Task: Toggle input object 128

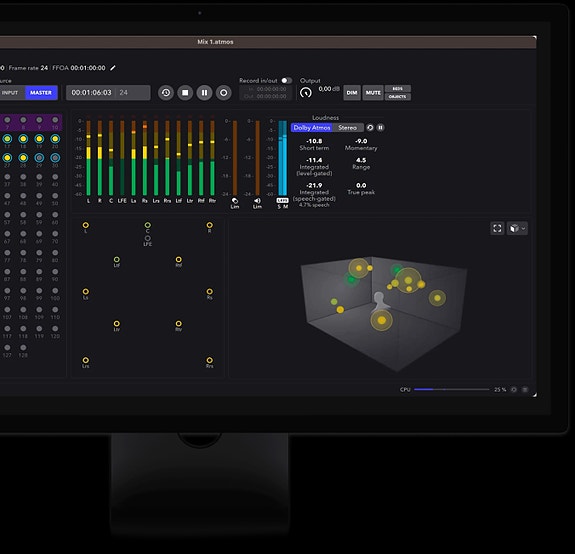Action: (x=23, y=347)
